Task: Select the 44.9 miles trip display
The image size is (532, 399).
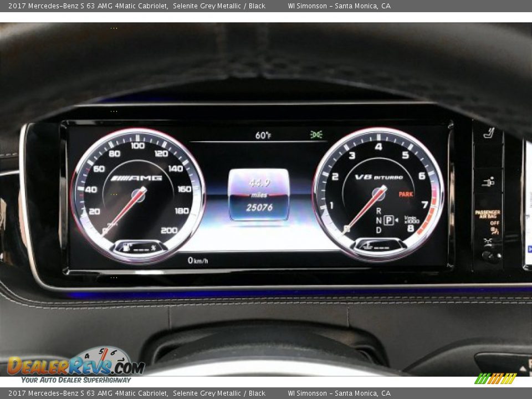Action: tap(259, 183)
